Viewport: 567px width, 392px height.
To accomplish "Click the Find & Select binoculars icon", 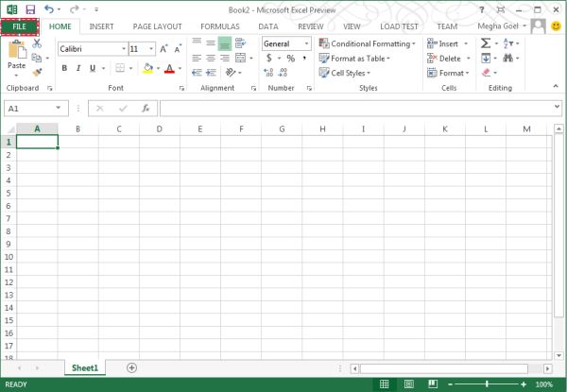I will 508,58.
